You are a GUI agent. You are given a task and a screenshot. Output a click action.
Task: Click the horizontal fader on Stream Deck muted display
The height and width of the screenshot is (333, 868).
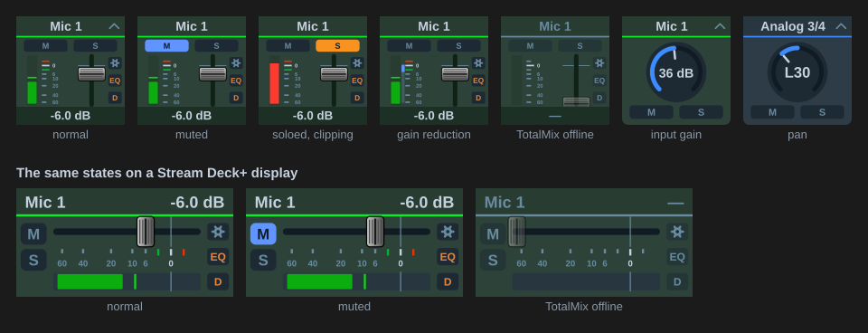375,232
